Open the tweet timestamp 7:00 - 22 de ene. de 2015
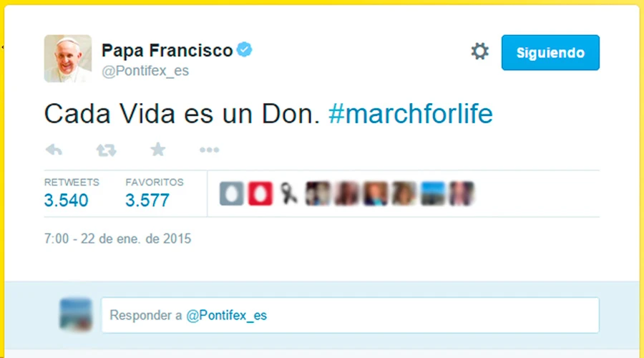Viewport: 644px width, 358px height. tap(118, 238)
